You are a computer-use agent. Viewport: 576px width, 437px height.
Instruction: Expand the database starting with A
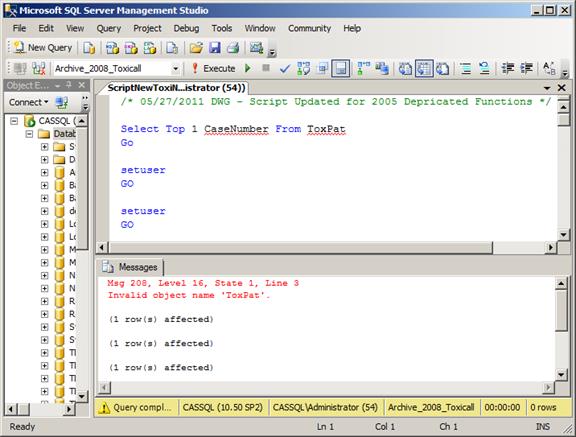(x=44, y=173)
